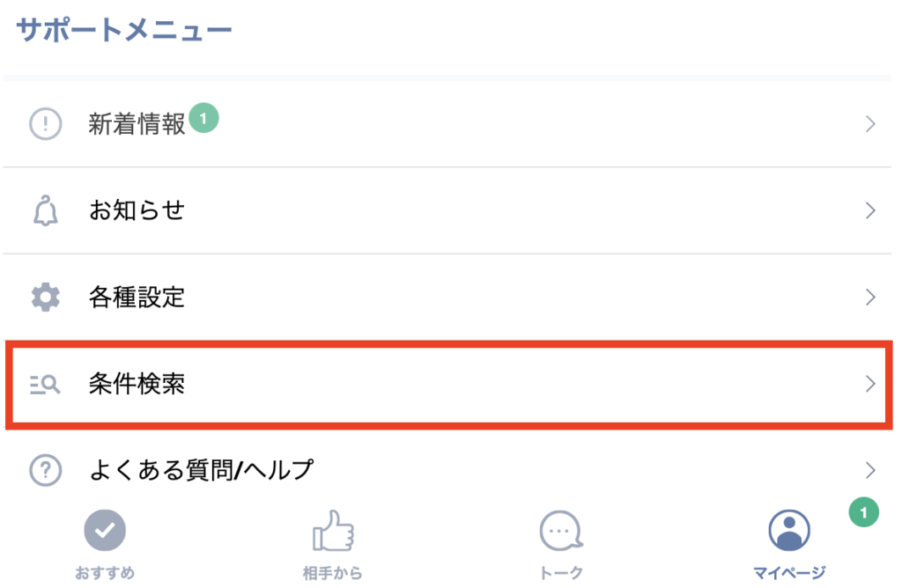Expand the よくある質問/ヘルプ row chevron
902x588 pixels.
click(x=871, y=470)
